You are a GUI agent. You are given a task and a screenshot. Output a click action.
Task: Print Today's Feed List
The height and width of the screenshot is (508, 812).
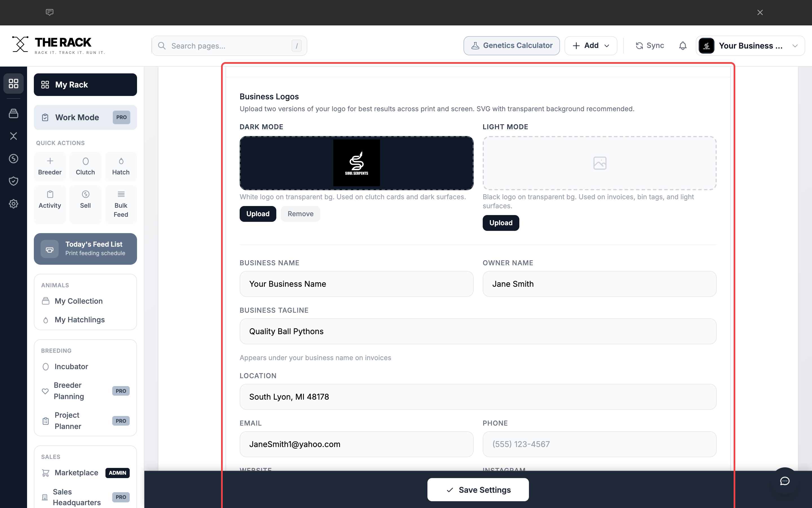point(85,249)
